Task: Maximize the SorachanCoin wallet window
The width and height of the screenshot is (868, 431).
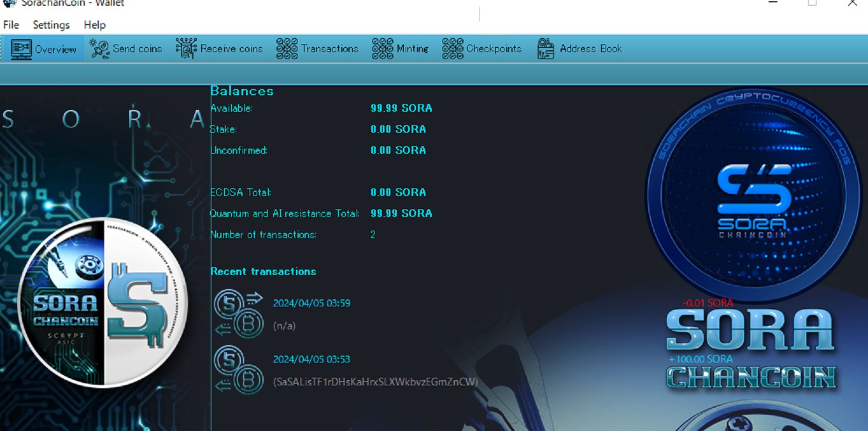Action: 812,3
